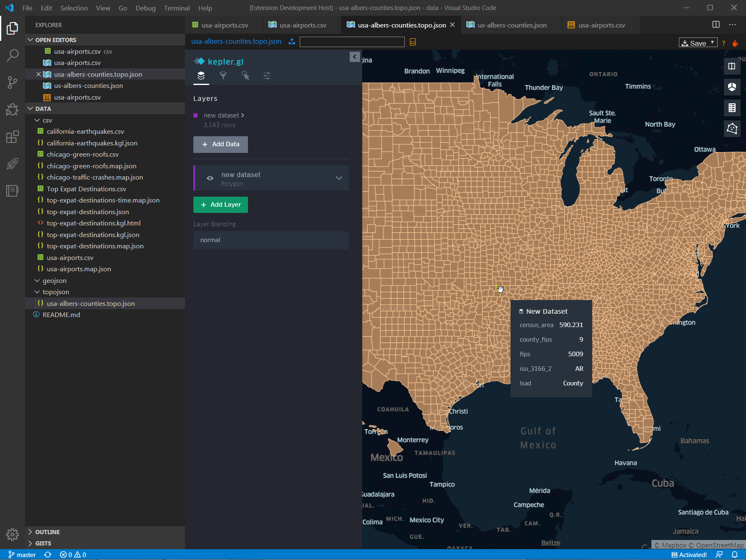Hide the new dataset polygon layer
Image resolution: width=746 pixels, height=560 pixels.
210,178
